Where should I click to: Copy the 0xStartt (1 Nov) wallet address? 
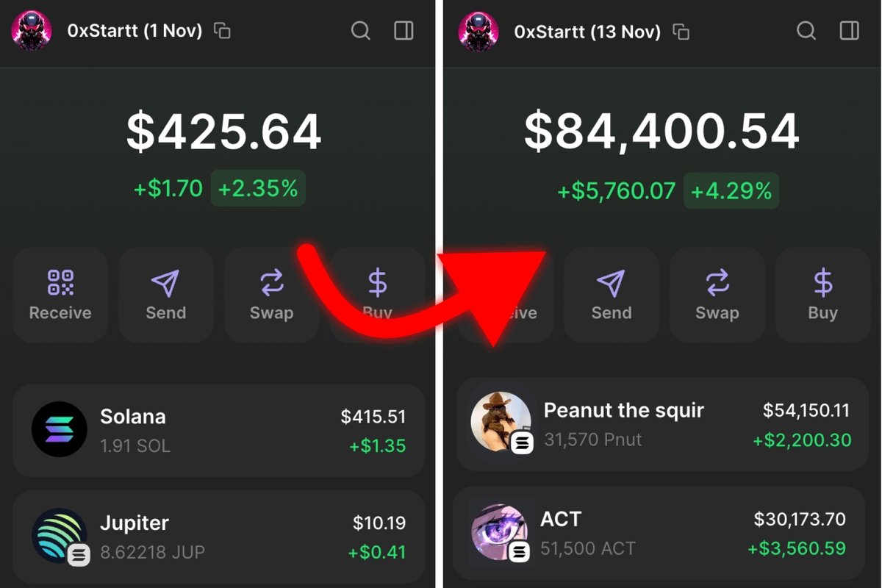click(x=222, y=31)
